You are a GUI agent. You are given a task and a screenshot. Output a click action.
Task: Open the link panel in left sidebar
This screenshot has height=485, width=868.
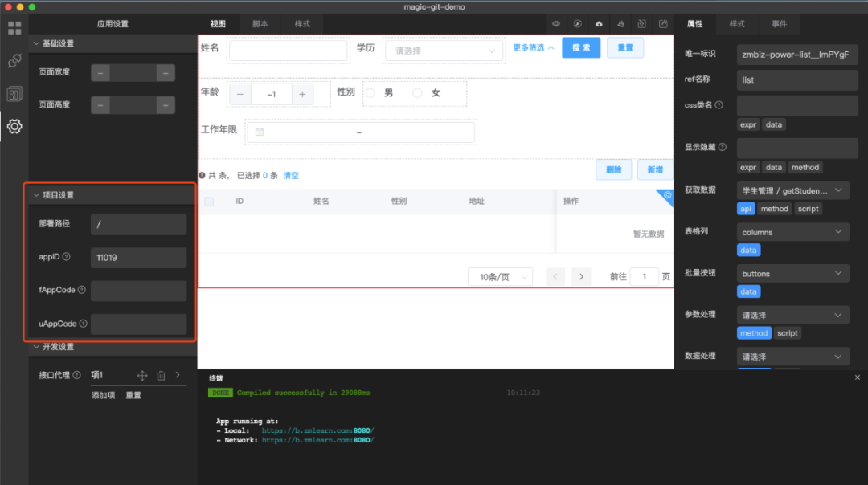point(14,60)
